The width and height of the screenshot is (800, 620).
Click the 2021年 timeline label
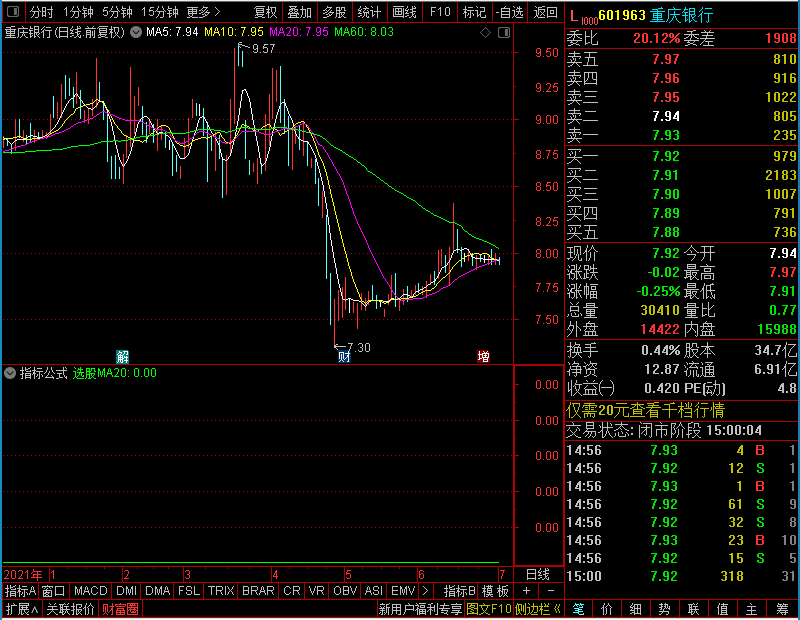tap(23, 575)
